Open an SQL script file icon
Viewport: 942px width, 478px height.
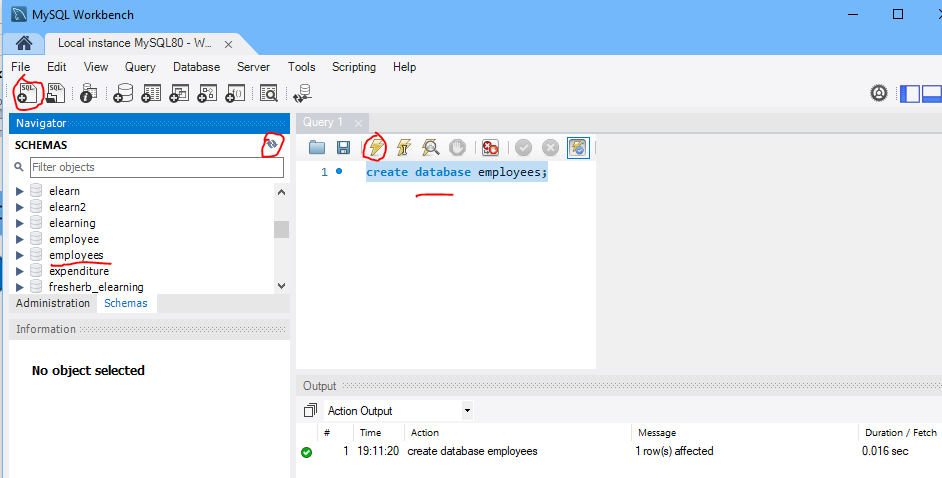(x=56, y=93)
